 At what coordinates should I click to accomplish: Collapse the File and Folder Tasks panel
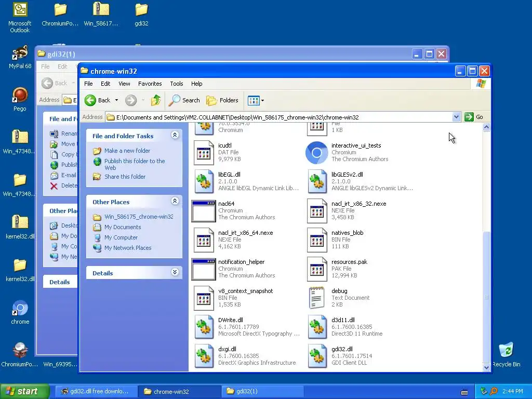[x=175, y=135]
